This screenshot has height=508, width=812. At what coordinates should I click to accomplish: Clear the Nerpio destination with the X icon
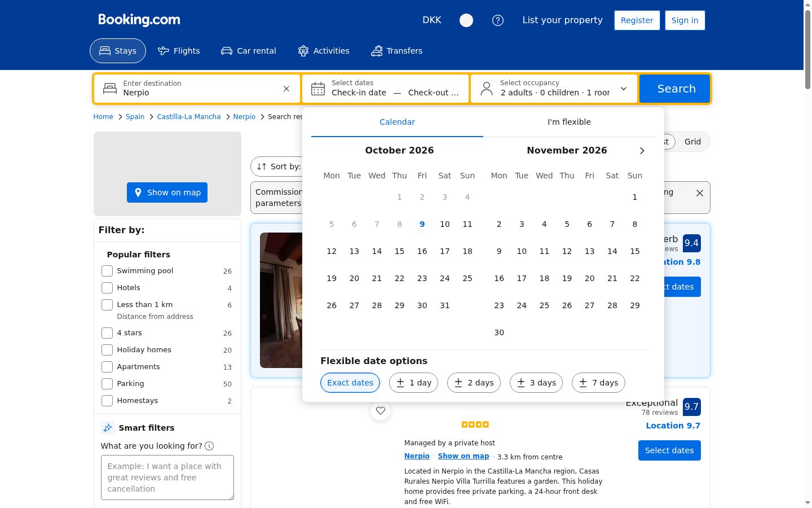click(286, 89)
